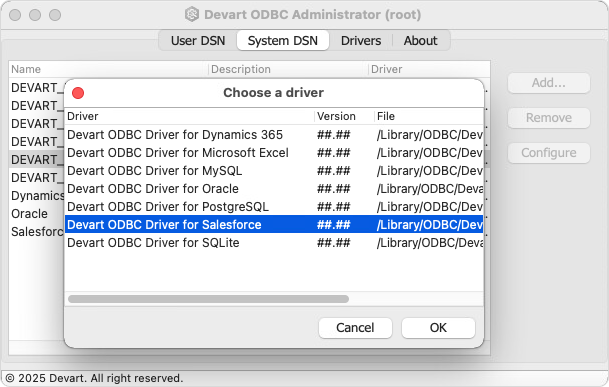The height and width of the screenshot is (387, 609).
Task: Switch to the User DSN tab
Action: 198,40
